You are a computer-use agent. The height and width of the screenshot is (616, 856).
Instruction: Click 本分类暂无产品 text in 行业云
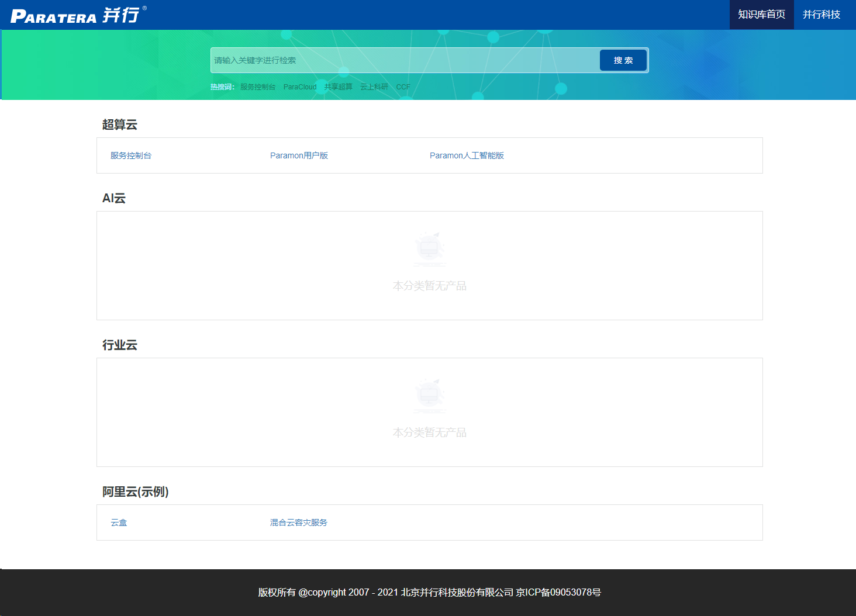[x=430, y=432]
